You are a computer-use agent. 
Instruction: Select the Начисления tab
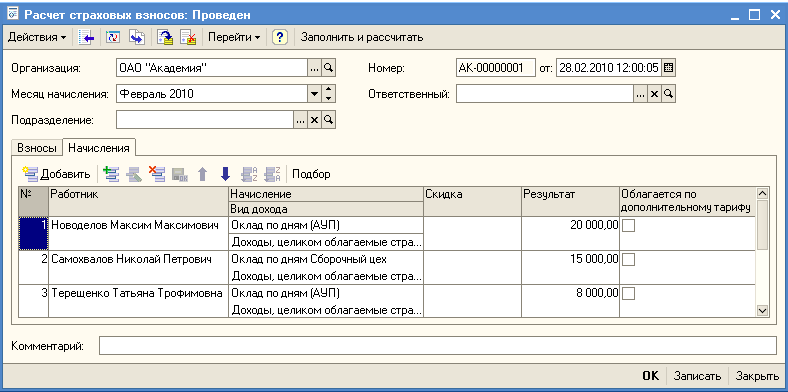99,148
